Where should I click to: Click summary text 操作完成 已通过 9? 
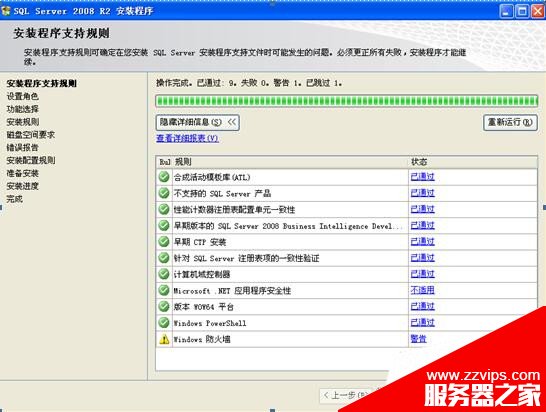[x=249, y=83]
